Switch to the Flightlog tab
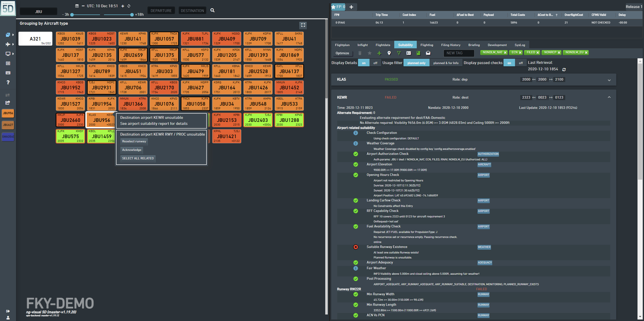This screenshot has height=321, width=644. 426,45
